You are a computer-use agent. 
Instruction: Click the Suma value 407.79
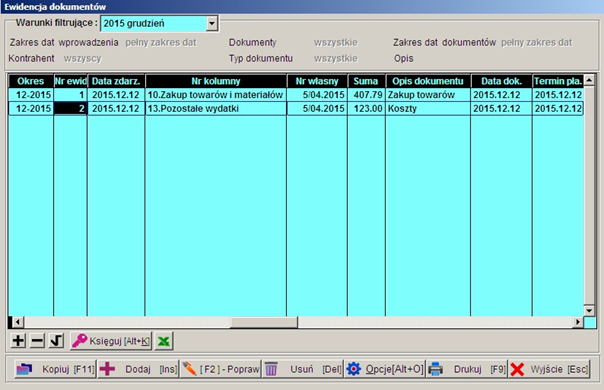pos(366,95)
